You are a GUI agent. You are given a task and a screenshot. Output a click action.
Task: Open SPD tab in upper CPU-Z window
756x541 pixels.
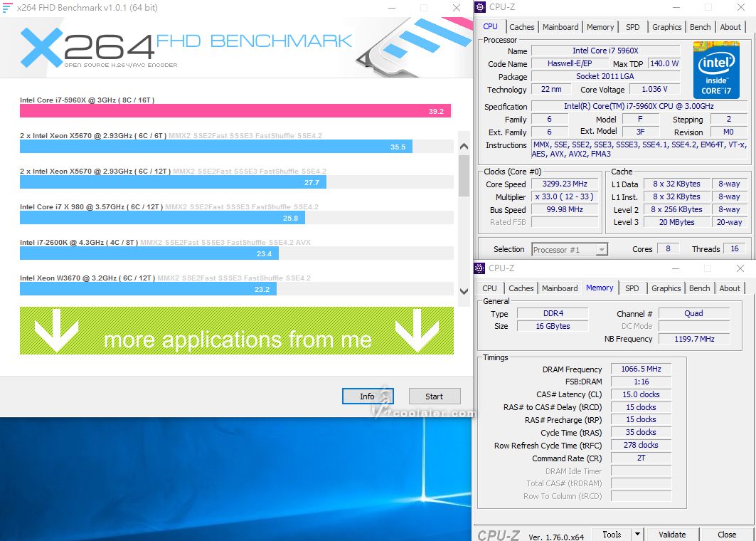point(632,27)
